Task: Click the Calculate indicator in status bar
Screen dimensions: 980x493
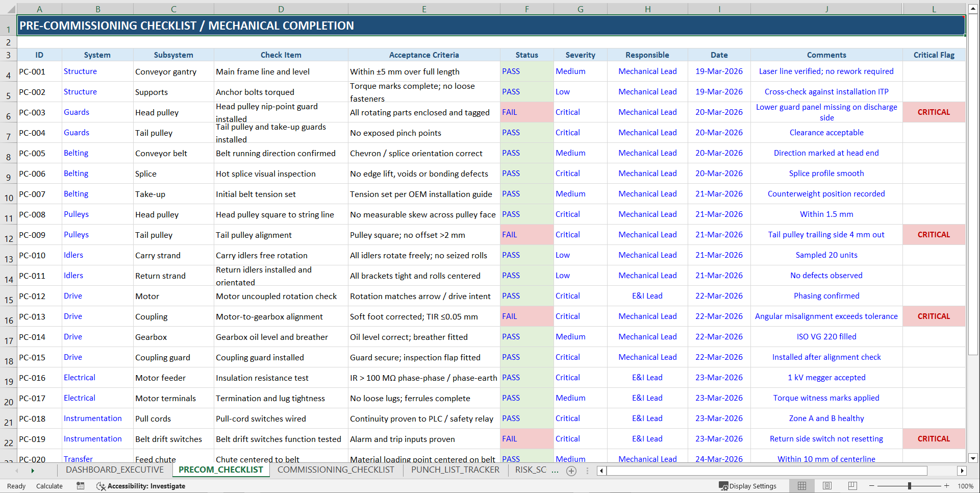Action: click(49, 485)
